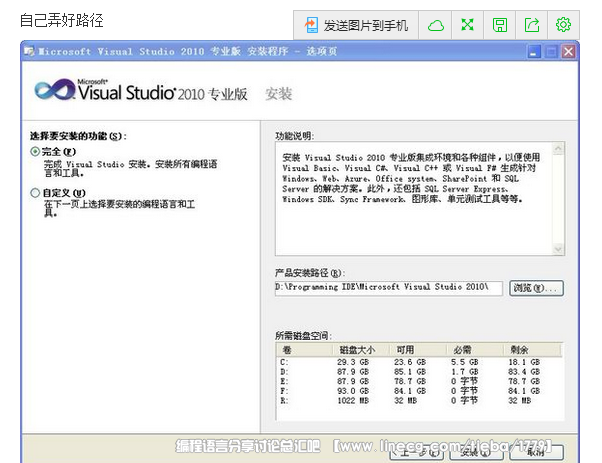Viewport: 602px width, 463px height.
Task: Click the 可用 available column header
Action: pyautogui.click(x=418, y=350)
